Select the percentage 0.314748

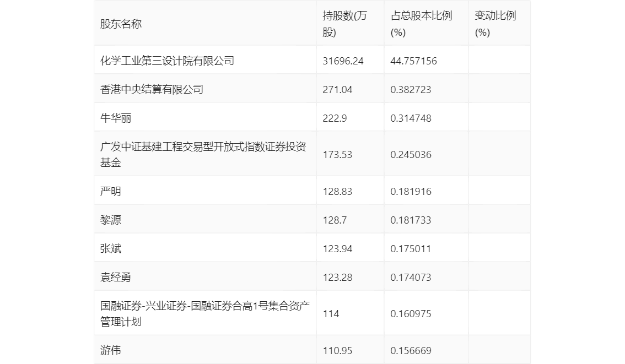(411, 118)
